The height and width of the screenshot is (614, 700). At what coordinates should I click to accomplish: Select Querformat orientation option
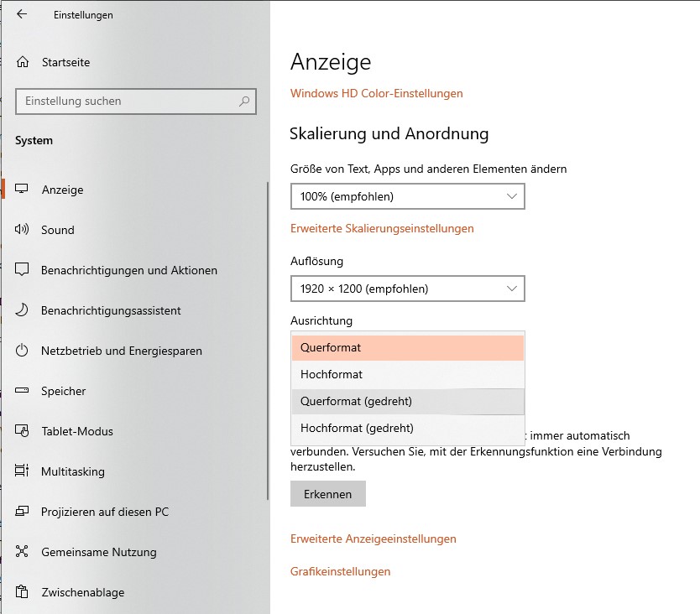pos(408,347)
